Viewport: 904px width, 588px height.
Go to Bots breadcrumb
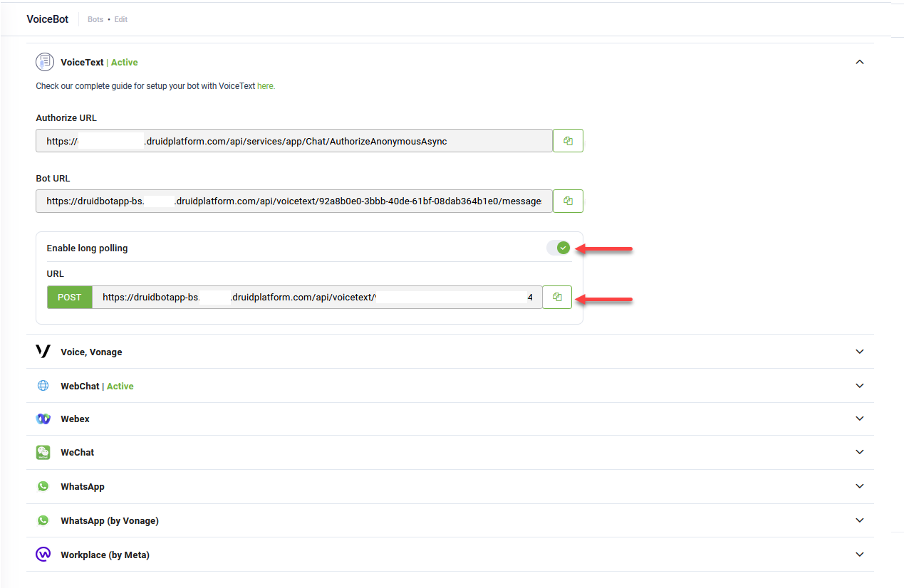click(x=95, y=19)
